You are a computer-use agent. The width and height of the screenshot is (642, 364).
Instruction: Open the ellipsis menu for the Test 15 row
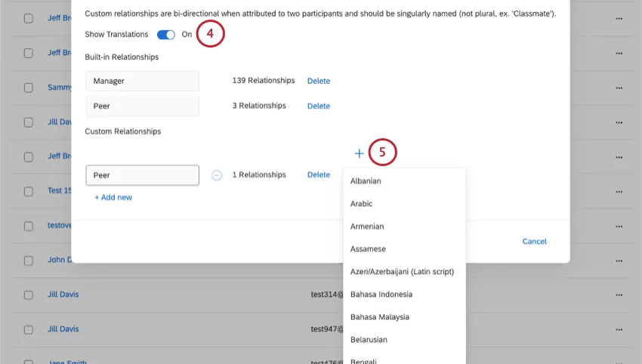tap(619, 192)
